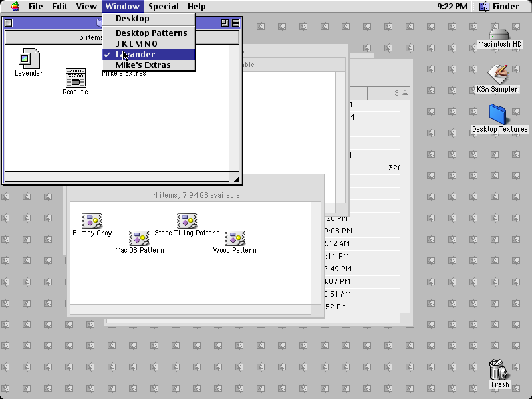This screenshot has width=532, height=399.
Task: Open the View menu
Action: [86, 7]
